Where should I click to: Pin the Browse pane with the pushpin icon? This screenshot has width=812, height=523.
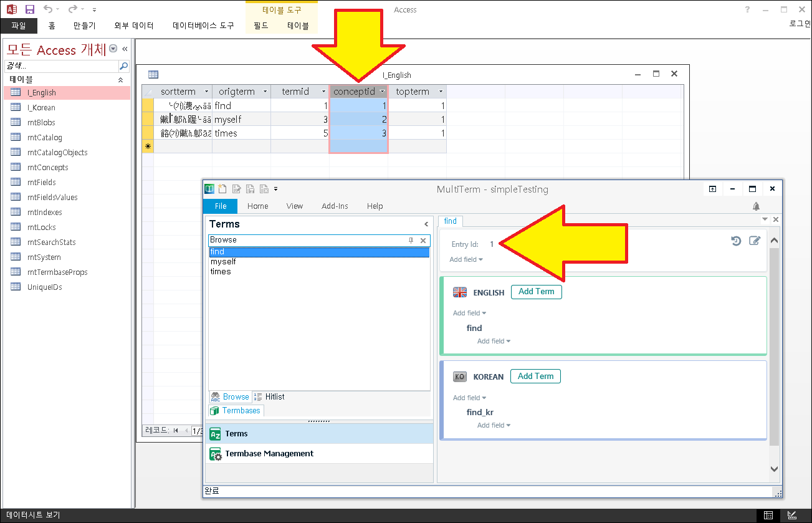411,240
